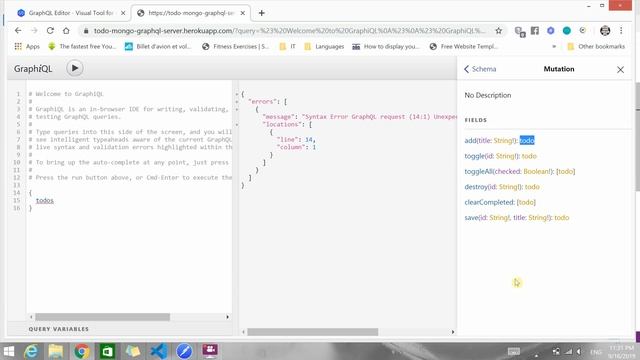
Task: Click the teal circle extension icon
Action: click(567, 31)
